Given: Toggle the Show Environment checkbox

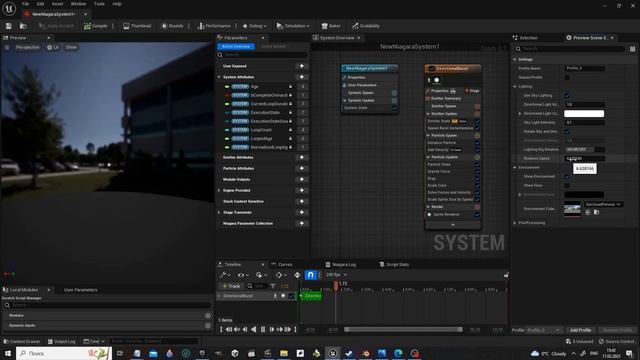Looking at the screenshot, I should tap(567, 177).
